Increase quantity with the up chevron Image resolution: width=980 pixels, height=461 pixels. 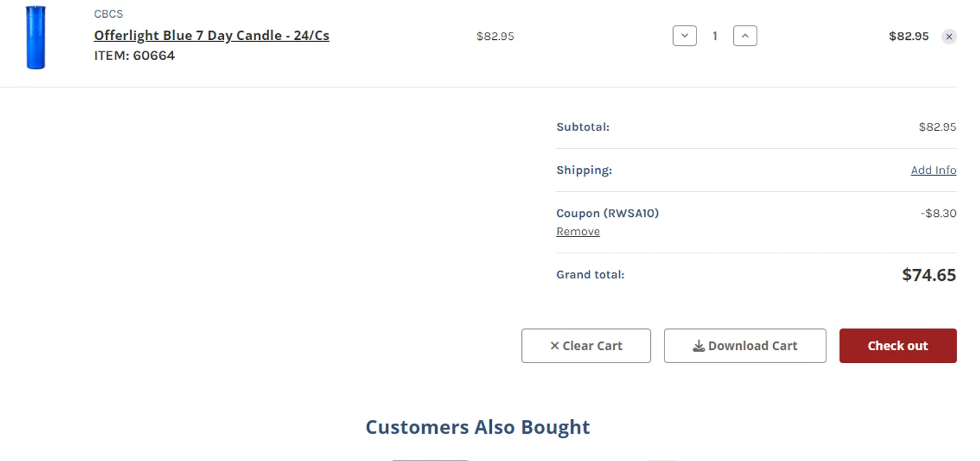click(745, 36)
